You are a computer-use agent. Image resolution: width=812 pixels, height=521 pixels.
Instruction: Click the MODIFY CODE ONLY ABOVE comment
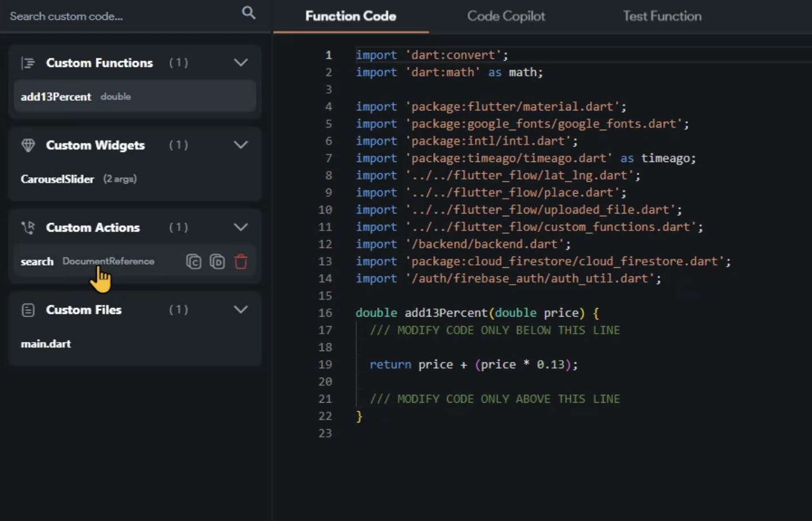pyautogui.click(x=495, y=399)
